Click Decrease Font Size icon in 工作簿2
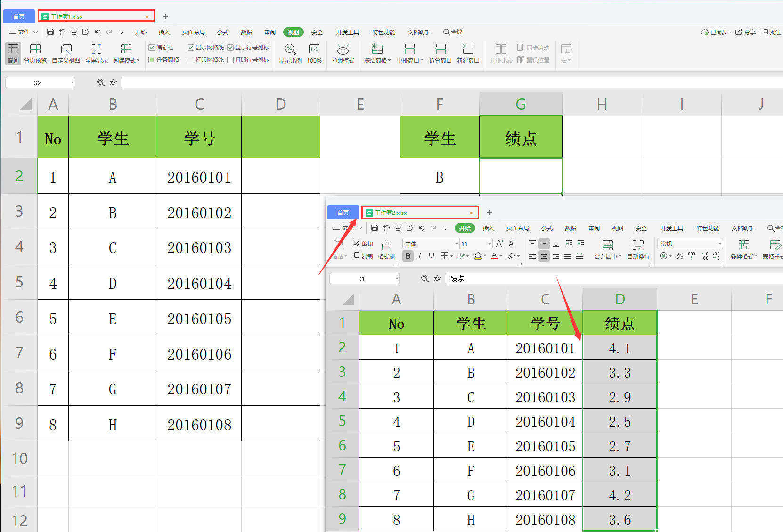The width and height of the screenshot is (783, 532). [x=512, y=244]
